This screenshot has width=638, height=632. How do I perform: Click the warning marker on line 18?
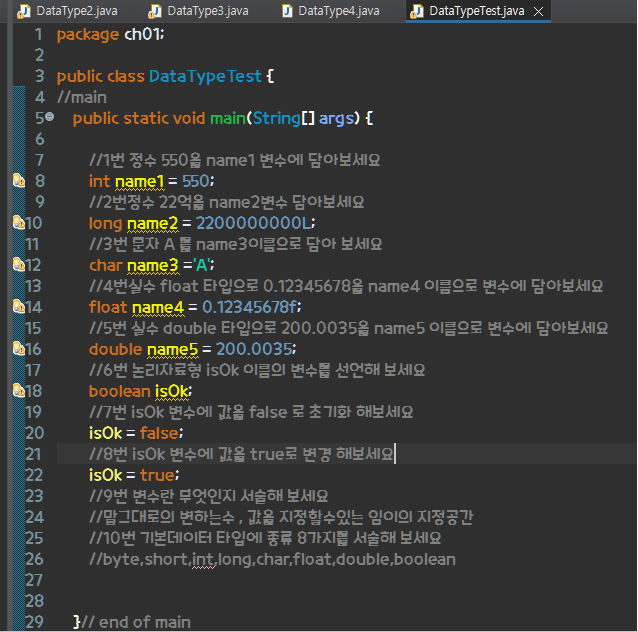click(19, 391)
